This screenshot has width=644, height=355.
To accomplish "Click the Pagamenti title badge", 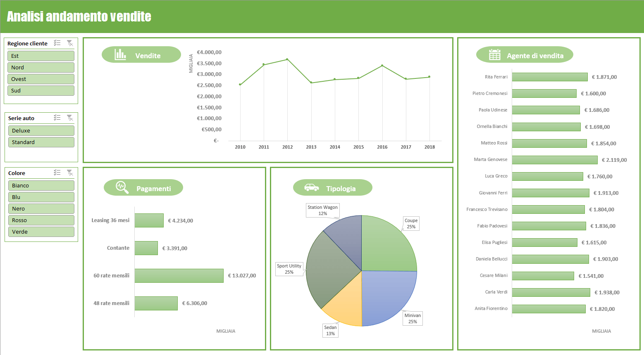I will (143, 187).
